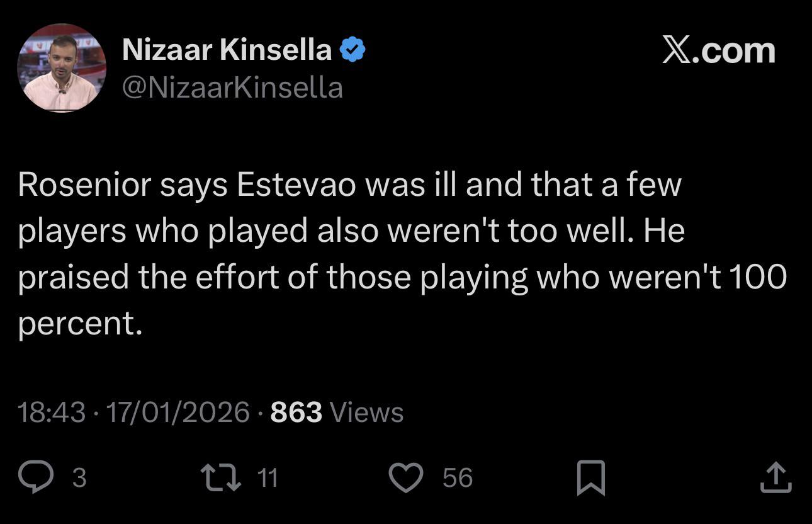Click the @NizaarKinsella handle
The image size is (812, 524).
(x=232, y=88)
